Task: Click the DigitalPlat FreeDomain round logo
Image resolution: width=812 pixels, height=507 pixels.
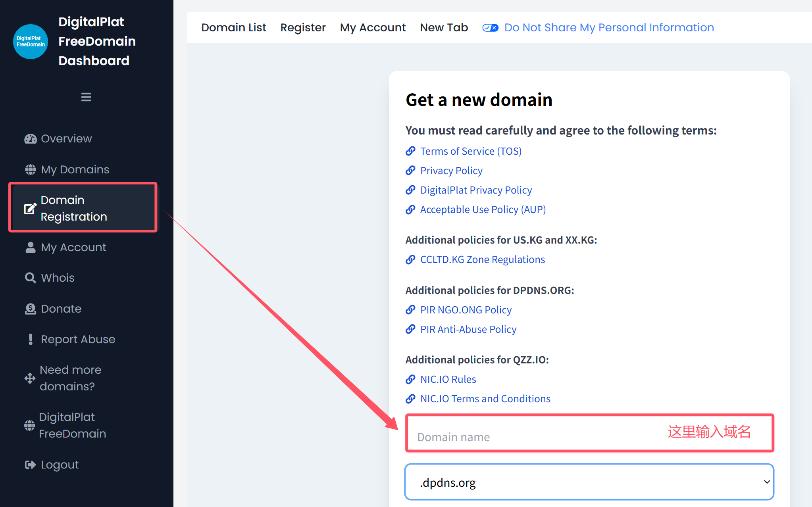Action: [x=31, y=41]
